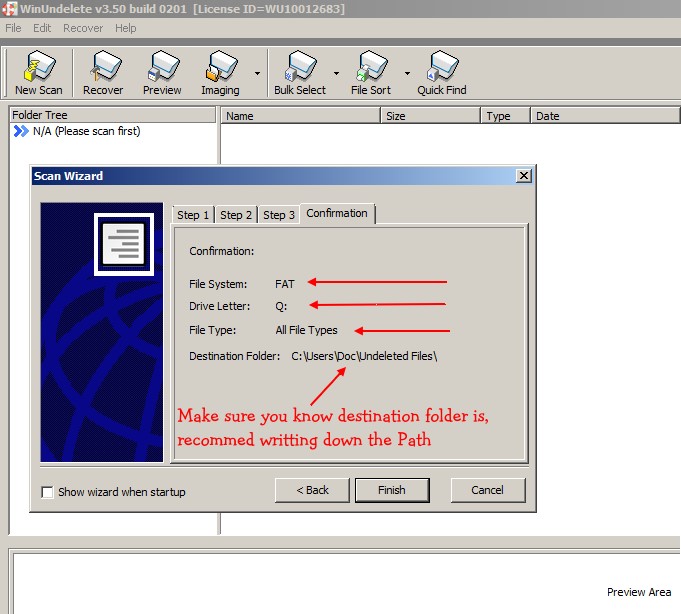Close the Scan Wizard dialog
Viewport: 681px width, 614px height.
(x=523, y=176)
